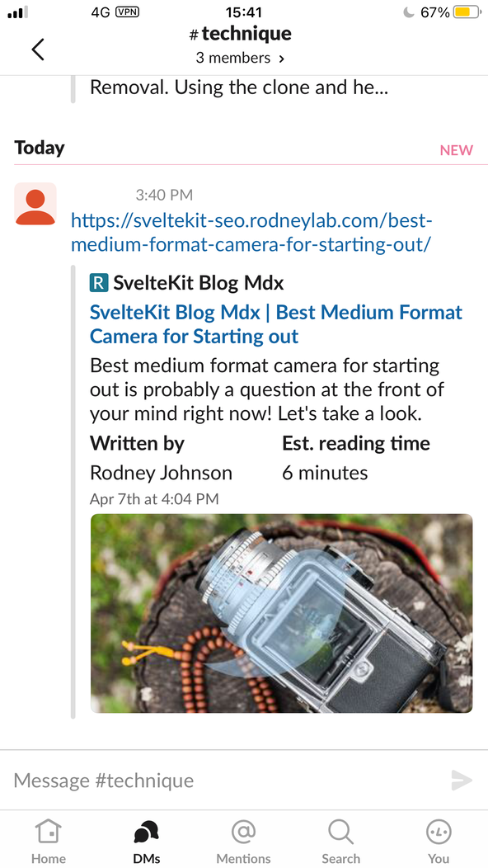Screen dimensions: 488x868
Task: Open the sender's avatar
Action: [35, 201]
